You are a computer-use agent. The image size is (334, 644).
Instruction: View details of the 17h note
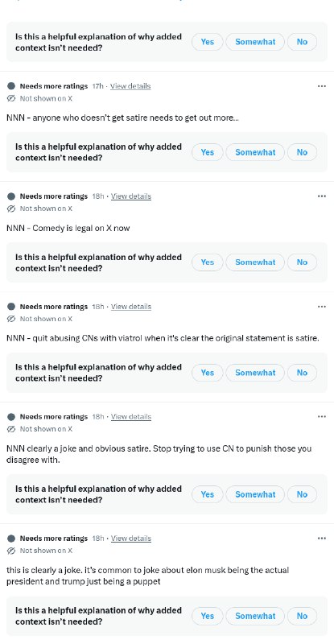click(130, 86)
